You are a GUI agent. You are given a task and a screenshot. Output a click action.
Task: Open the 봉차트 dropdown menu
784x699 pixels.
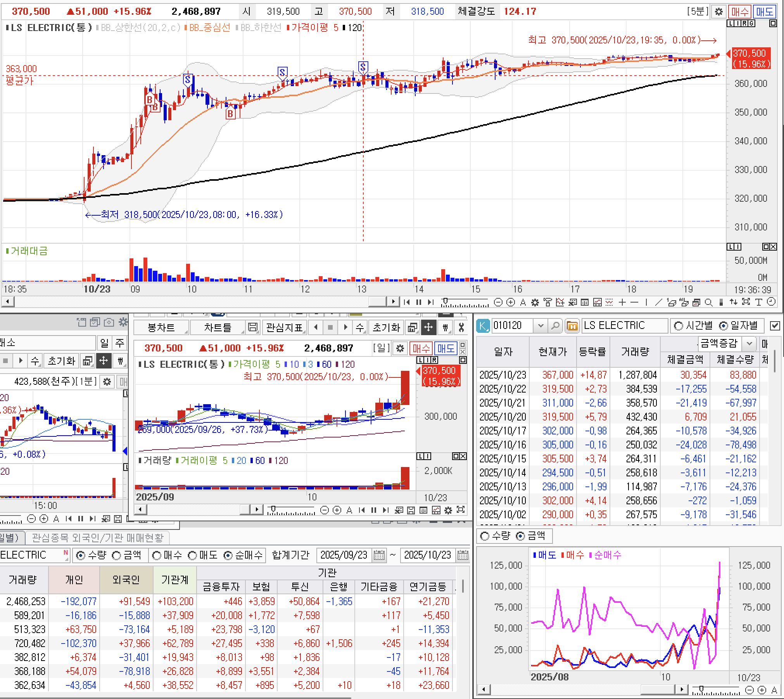161,328
